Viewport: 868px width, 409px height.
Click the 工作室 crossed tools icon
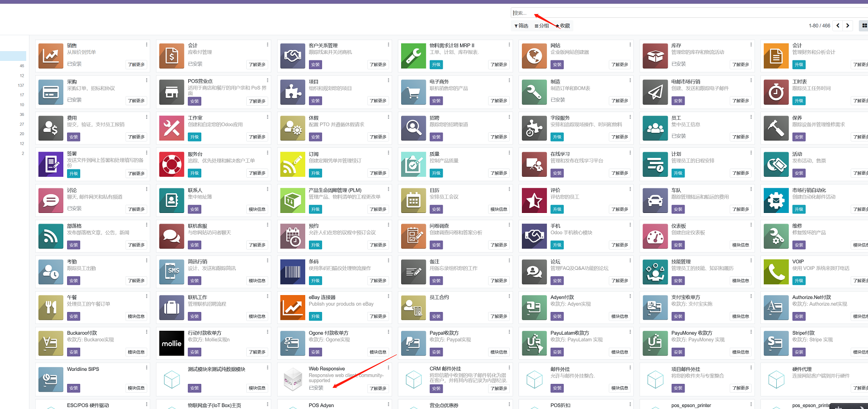point(171,128)
